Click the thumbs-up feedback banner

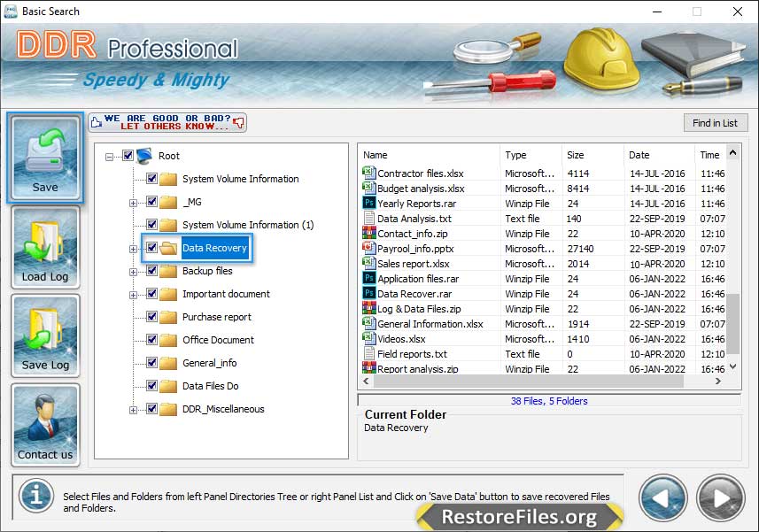[x=167, y=122]
